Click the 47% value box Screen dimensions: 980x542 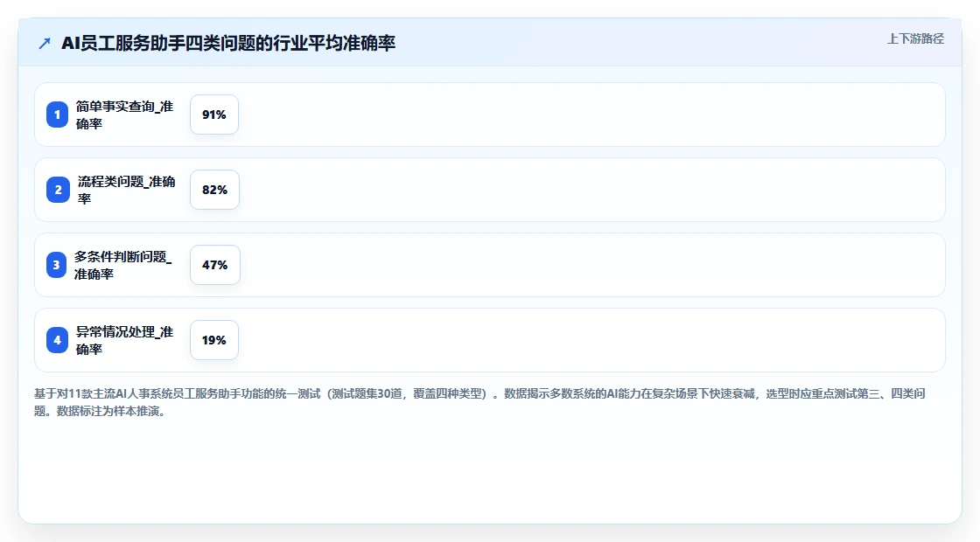(x=215, y=265)
